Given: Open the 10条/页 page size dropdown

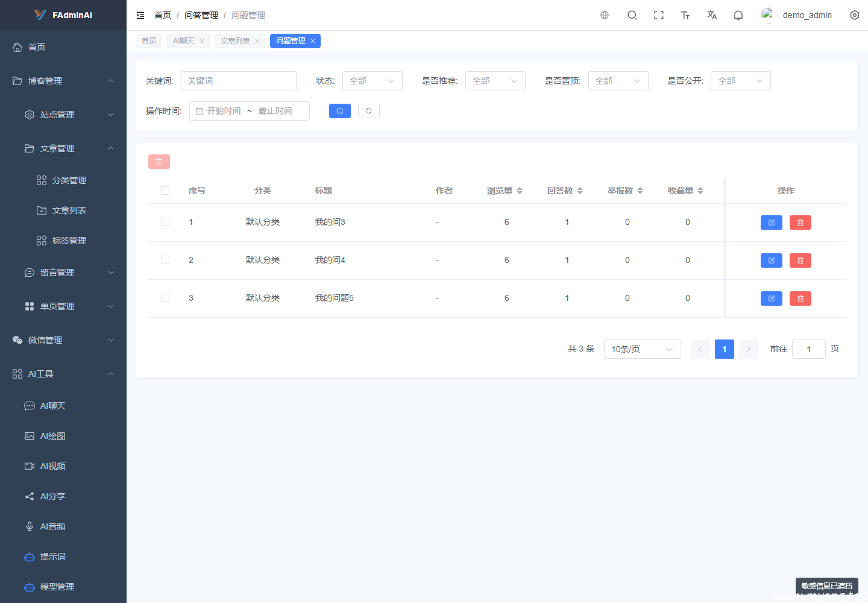Looking at the screenshot, I should tap(643, 349).
